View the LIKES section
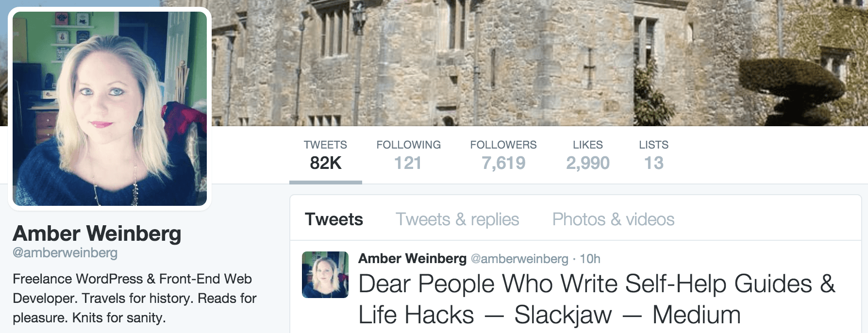 (x=587, y=155)
